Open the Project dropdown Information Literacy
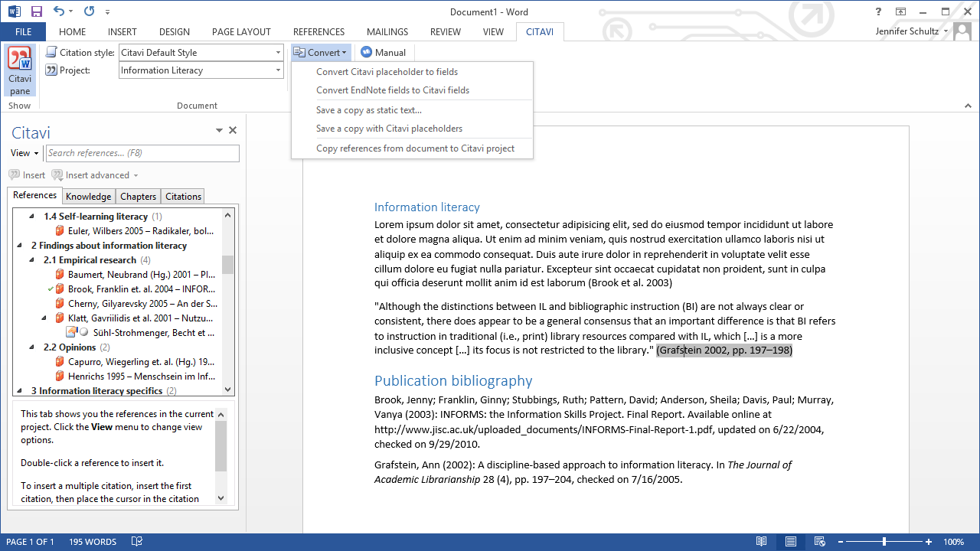The image size is (980, 551). 278,70
